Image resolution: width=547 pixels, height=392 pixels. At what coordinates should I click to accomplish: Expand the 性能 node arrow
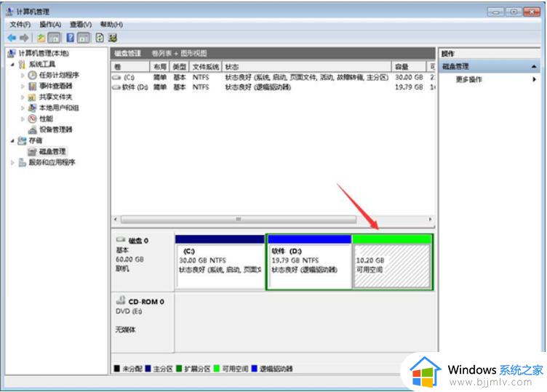point(23,119)
